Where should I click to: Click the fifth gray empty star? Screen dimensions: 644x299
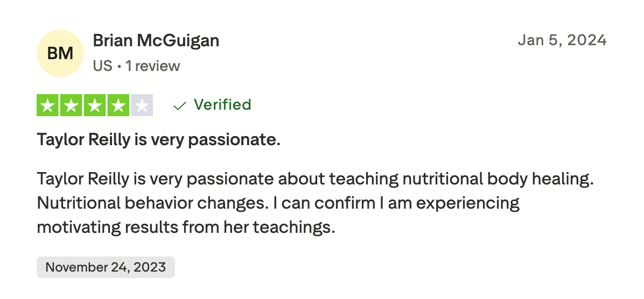pyautogui.click(x=142, y=105)
